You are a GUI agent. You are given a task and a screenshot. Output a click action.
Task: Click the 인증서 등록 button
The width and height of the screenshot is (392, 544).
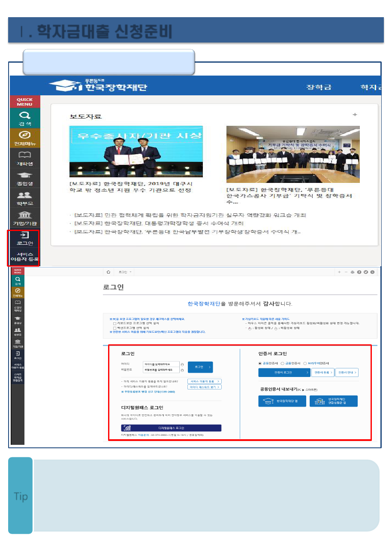(x=323, y=372)
